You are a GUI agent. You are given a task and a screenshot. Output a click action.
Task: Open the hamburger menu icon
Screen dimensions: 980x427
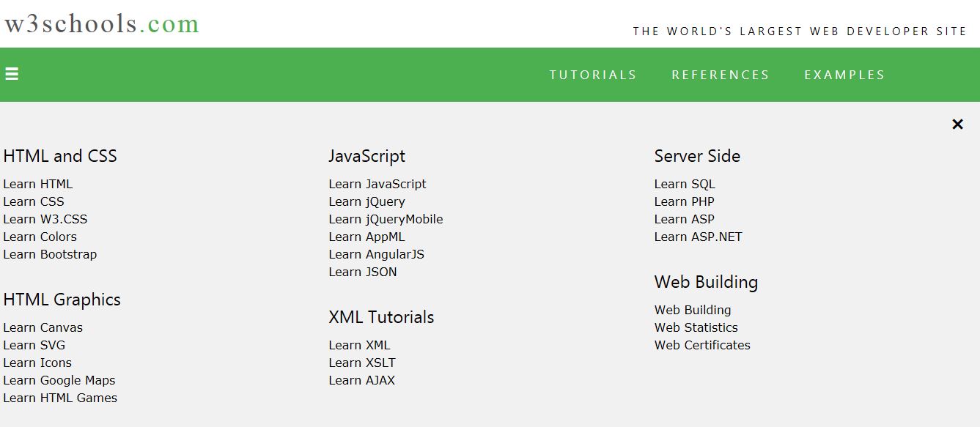(x=12, y=73)
